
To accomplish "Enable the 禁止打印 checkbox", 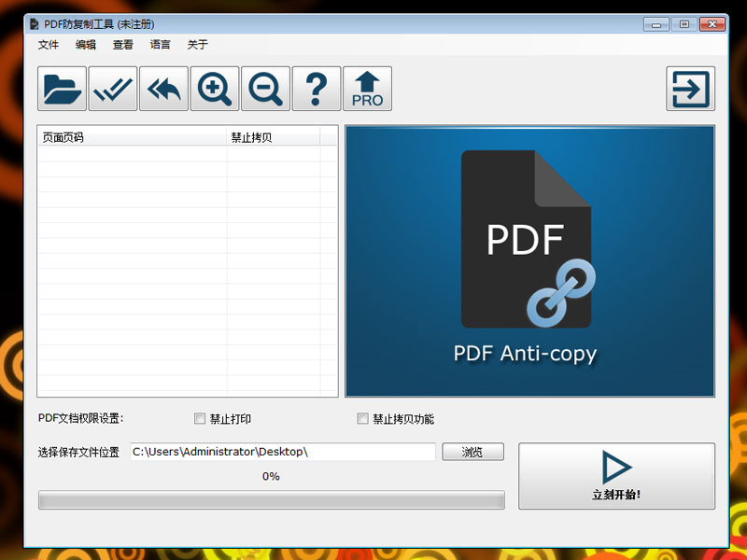I will coord(200,419).
